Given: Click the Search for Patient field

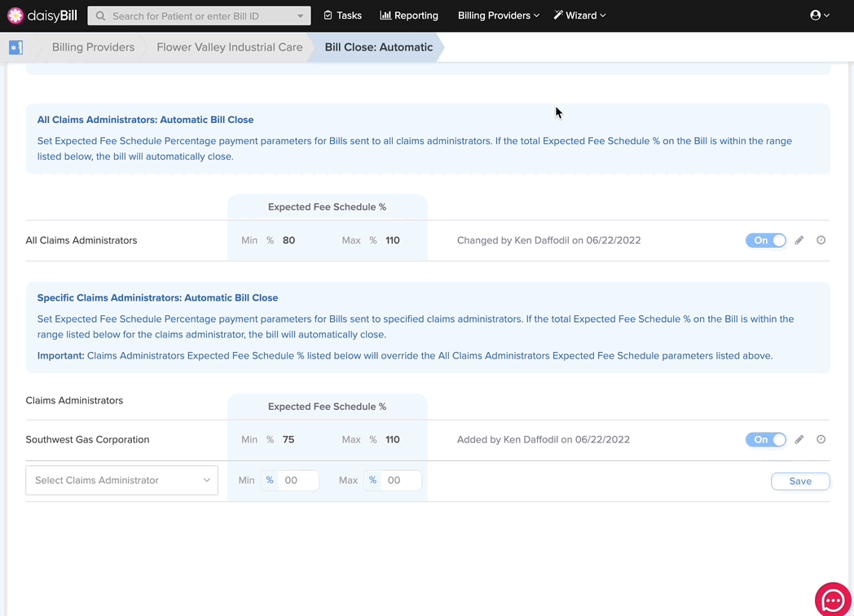Looking at the screenshot, I should point(200,16).
